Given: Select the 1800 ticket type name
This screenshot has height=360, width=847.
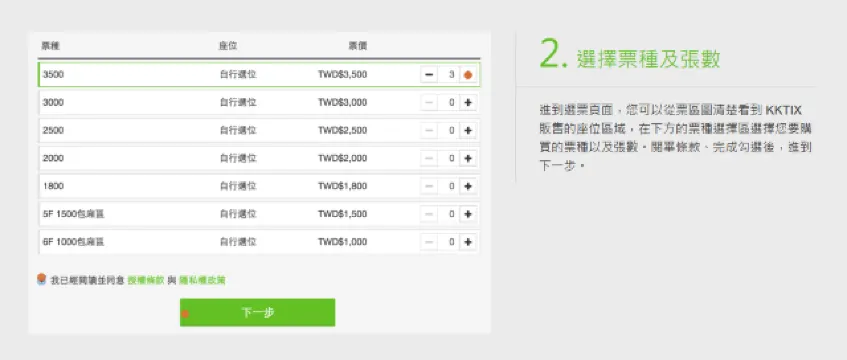Looking at the screenshot, I should coord(53,186).
